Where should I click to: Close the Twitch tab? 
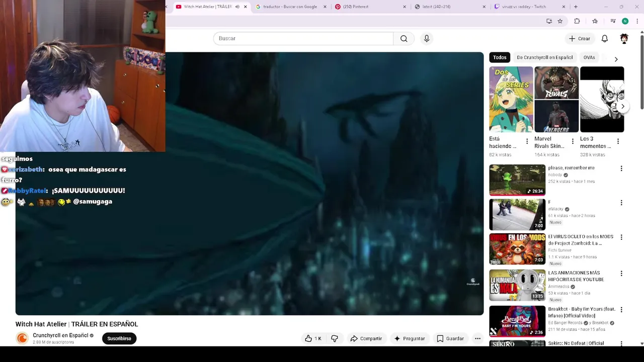[563, 7]
